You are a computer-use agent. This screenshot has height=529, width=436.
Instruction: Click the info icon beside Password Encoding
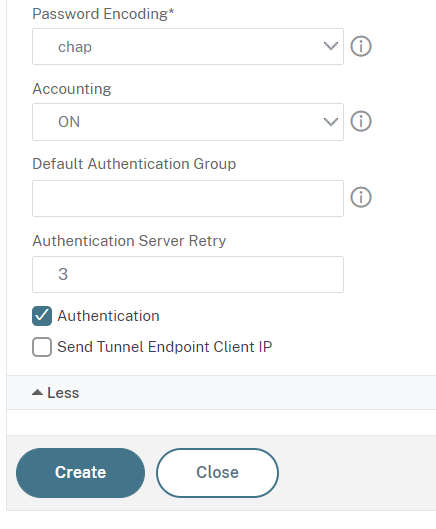click(361, 46)
